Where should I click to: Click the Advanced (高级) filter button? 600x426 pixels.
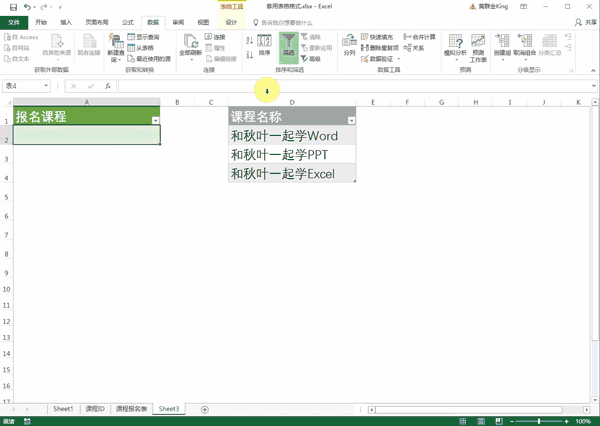[314, 59]
